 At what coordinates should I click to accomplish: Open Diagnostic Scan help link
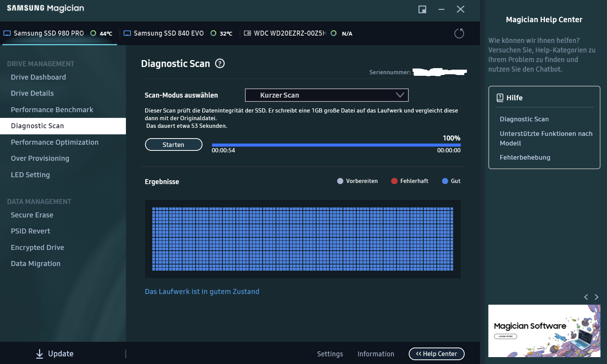pyautogui.click(x=524, y=119)
